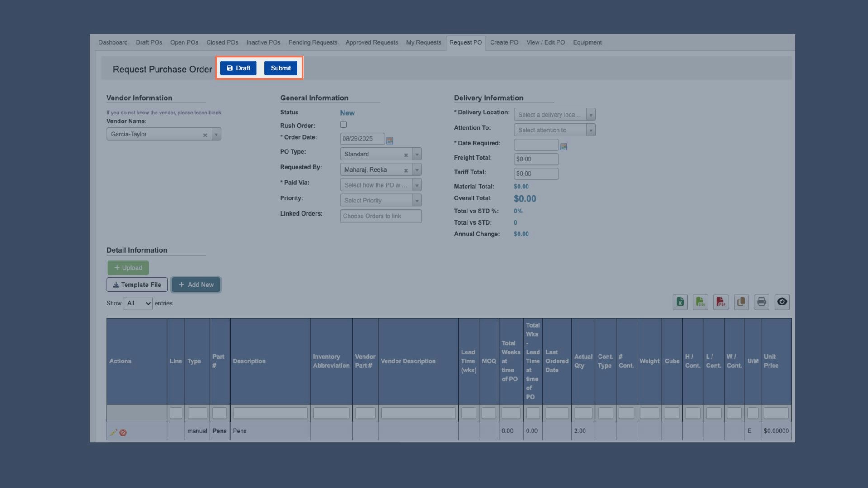Click the copy table icon

click(x=741, y=302)
